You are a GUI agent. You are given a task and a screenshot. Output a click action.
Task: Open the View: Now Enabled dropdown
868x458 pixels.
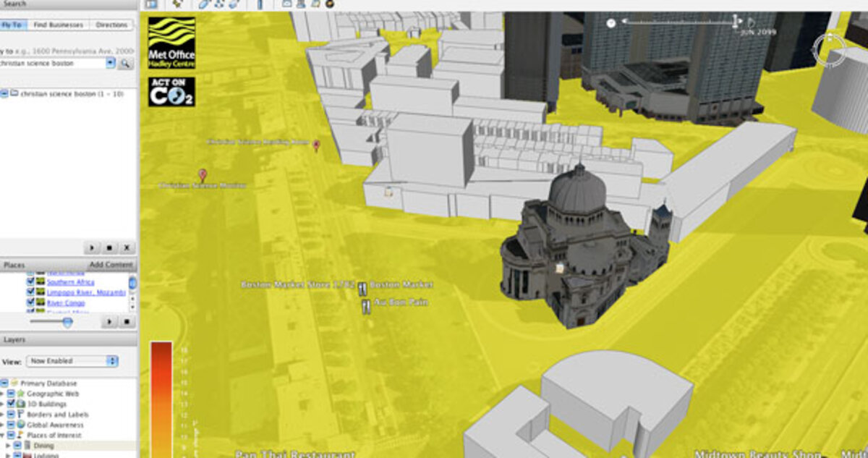tap(72, 360)
